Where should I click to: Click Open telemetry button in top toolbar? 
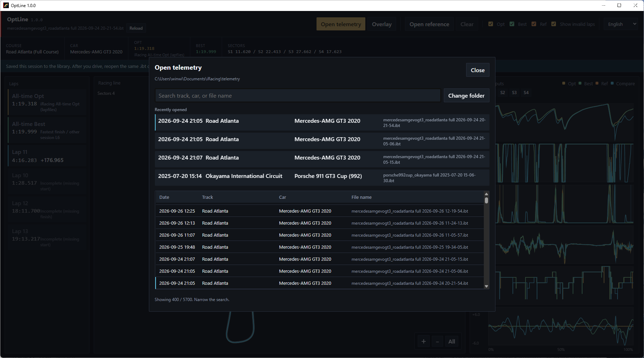pos(341,24)
